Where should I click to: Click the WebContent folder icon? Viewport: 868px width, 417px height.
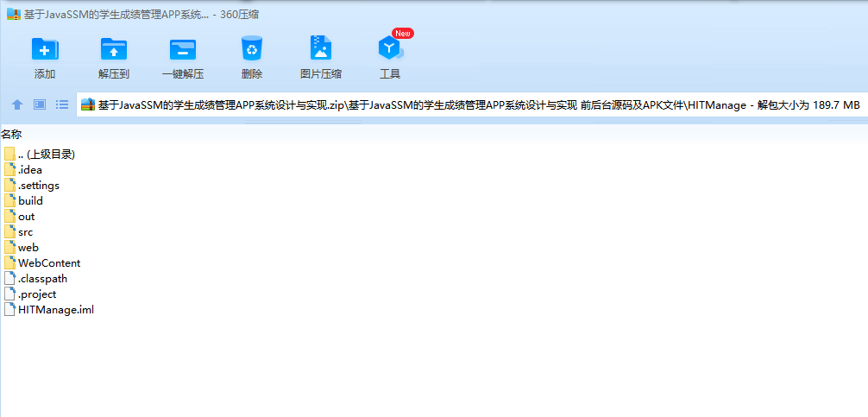(x=10, y=262)
